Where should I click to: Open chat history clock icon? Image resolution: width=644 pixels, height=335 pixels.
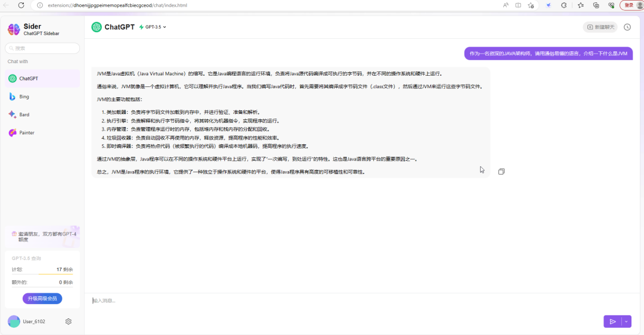[x=627, y=27]
